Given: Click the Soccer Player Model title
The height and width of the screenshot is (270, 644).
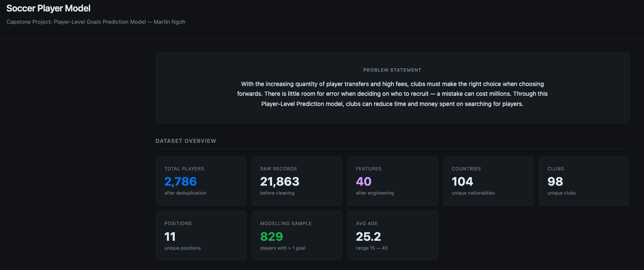Looking at the screenshot, I should point(48,8).
